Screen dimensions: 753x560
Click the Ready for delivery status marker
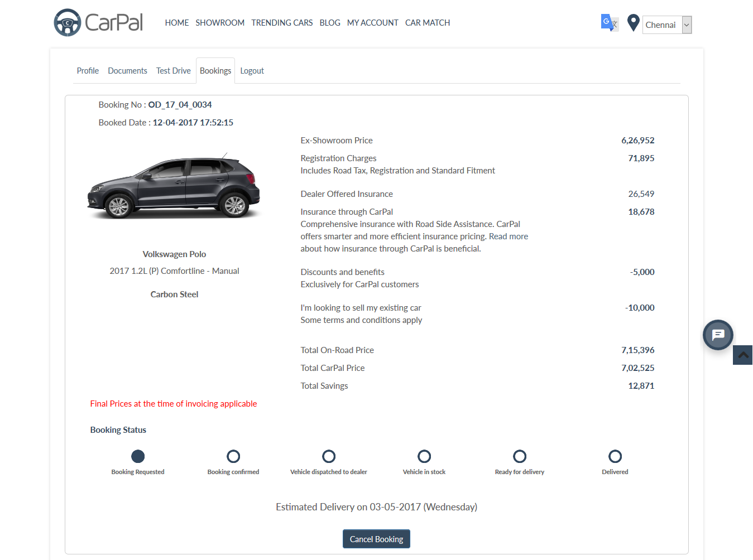[520, 456]
